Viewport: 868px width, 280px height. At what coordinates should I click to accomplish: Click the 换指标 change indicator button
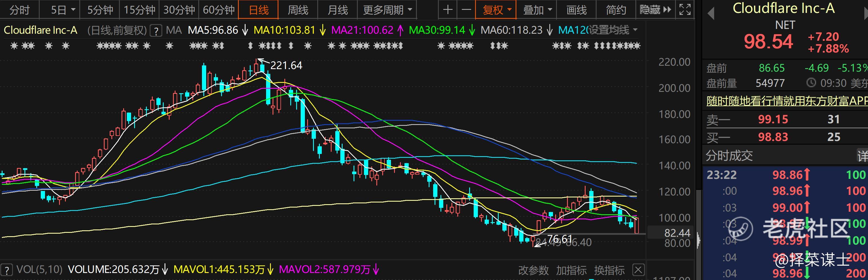tap(609, 270)
